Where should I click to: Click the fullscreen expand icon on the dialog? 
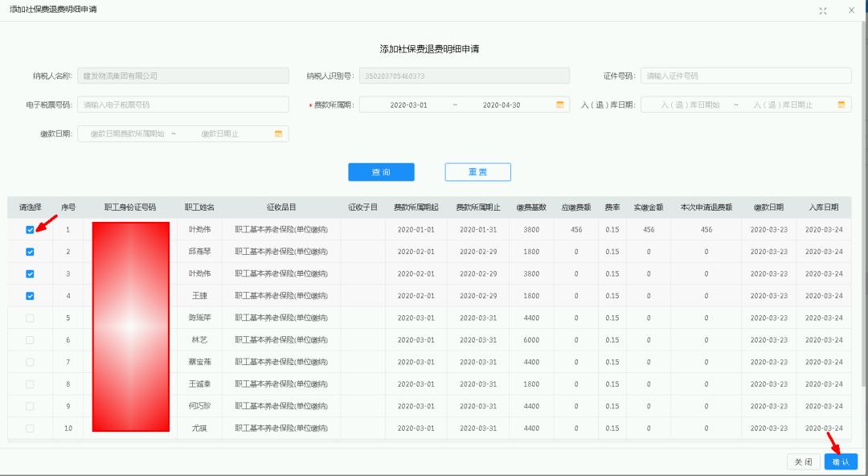[x=821, y=11]
